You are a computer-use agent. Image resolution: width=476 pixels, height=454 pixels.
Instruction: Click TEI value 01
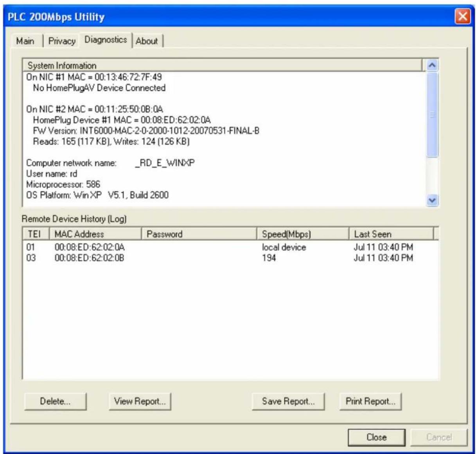tap(31, 247)
